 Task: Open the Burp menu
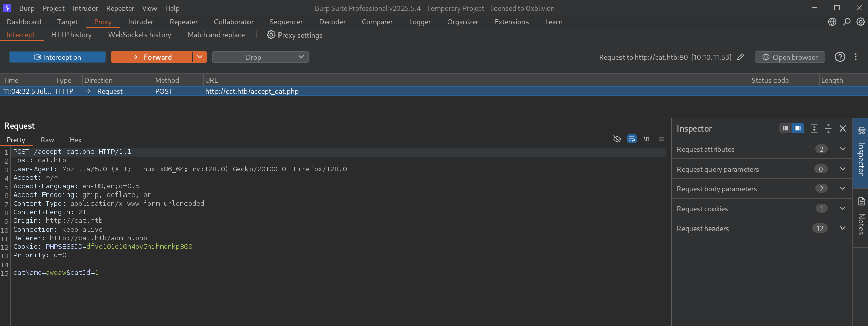point(27,8)
